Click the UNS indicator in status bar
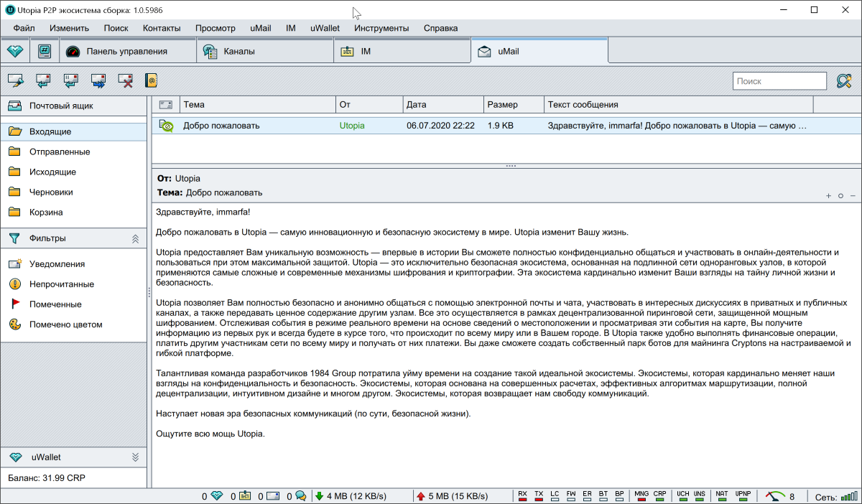 click(700, 496)
